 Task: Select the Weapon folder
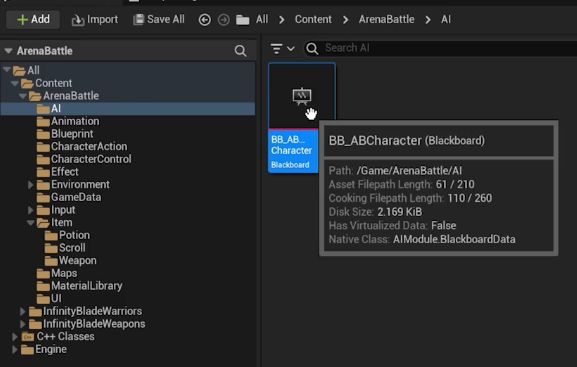click(71, 261)
